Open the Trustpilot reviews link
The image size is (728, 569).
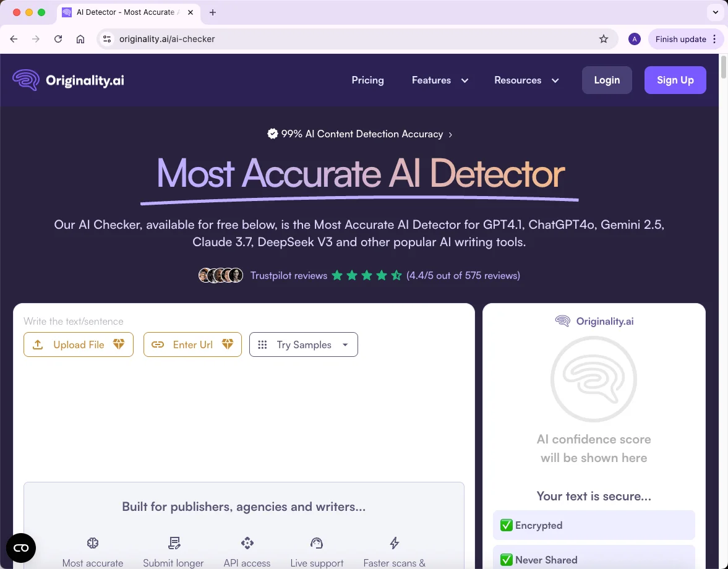pyautogui.click(x=289, y=275)
